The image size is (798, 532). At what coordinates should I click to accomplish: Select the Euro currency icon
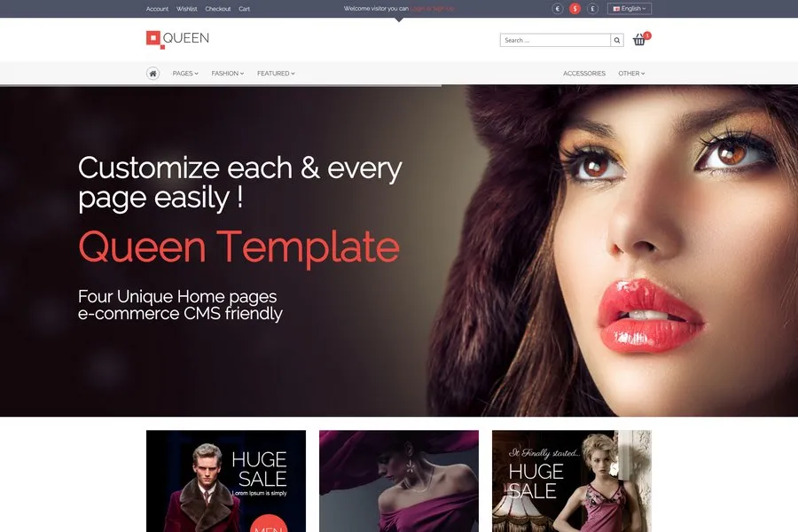click(557, 9)
